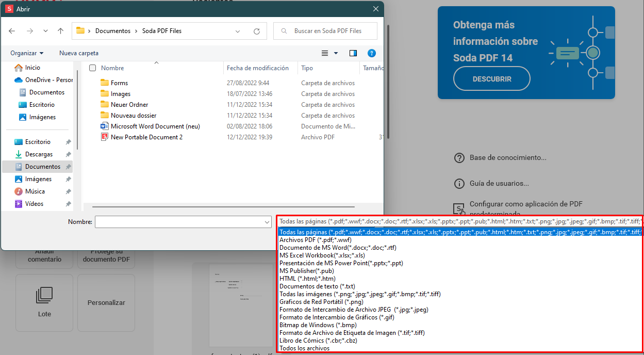
Task: Select Música quick access folder
Action: (35, 191)
